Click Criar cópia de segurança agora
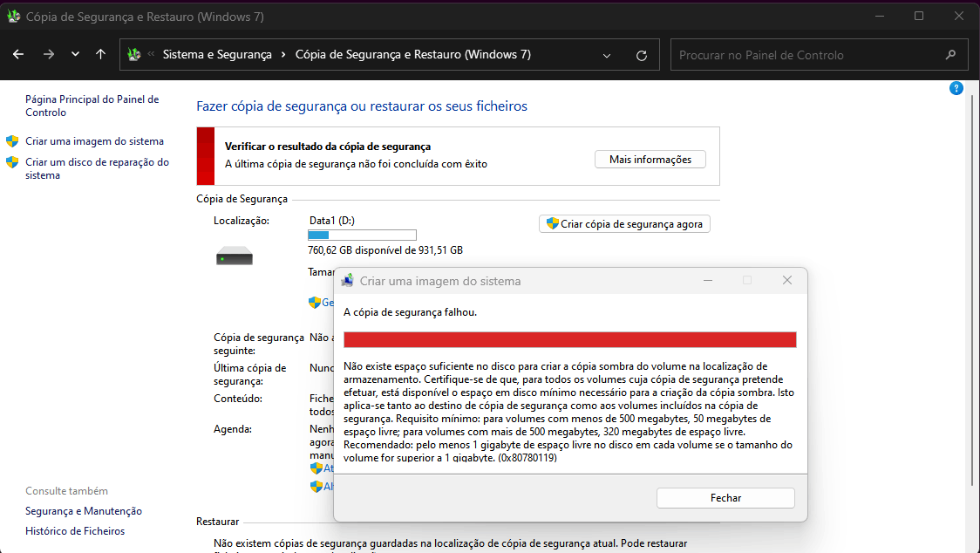 pos(624,224)
